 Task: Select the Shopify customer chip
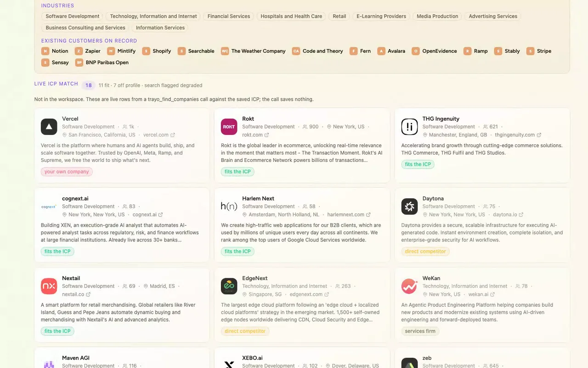coord(157,51)
